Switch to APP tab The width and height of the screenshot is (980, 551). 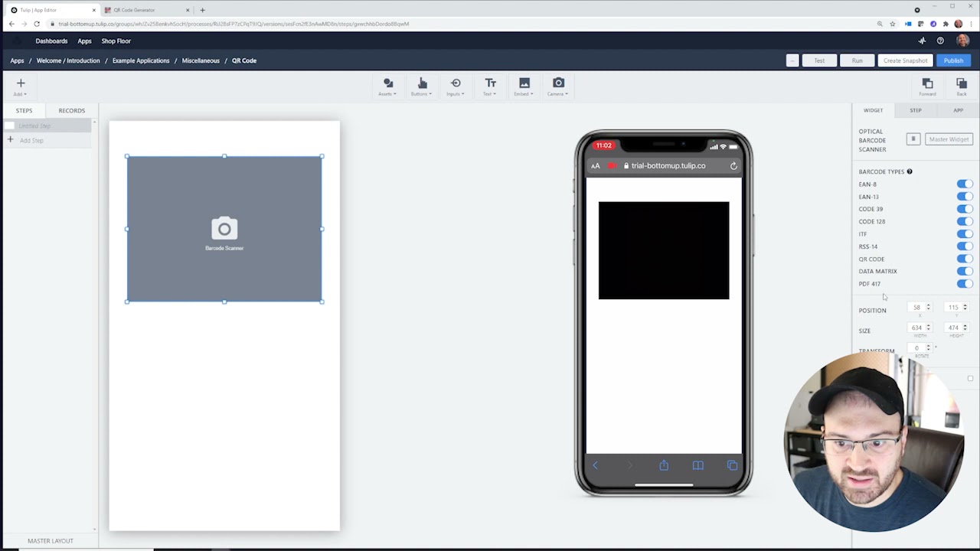[x=958, y=110]
